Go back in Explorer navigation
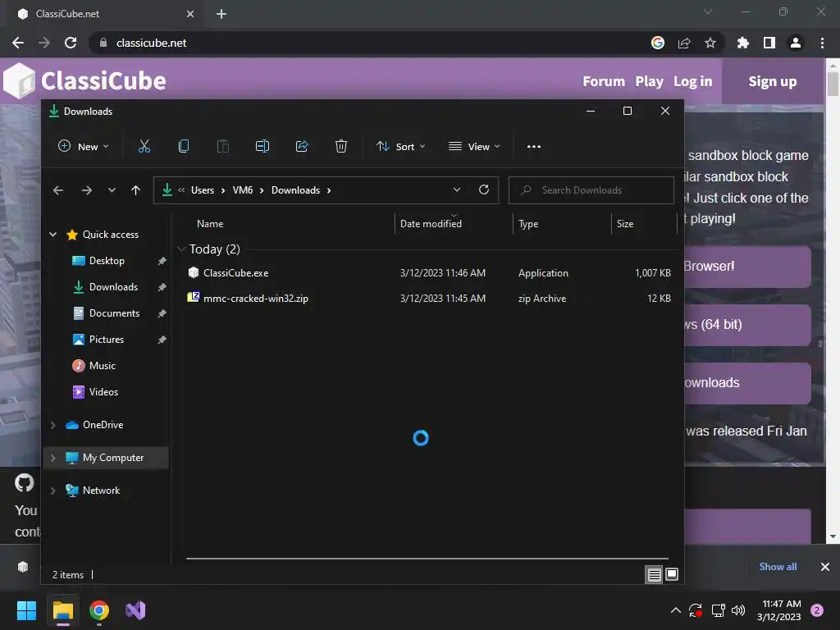 [58, 190]
